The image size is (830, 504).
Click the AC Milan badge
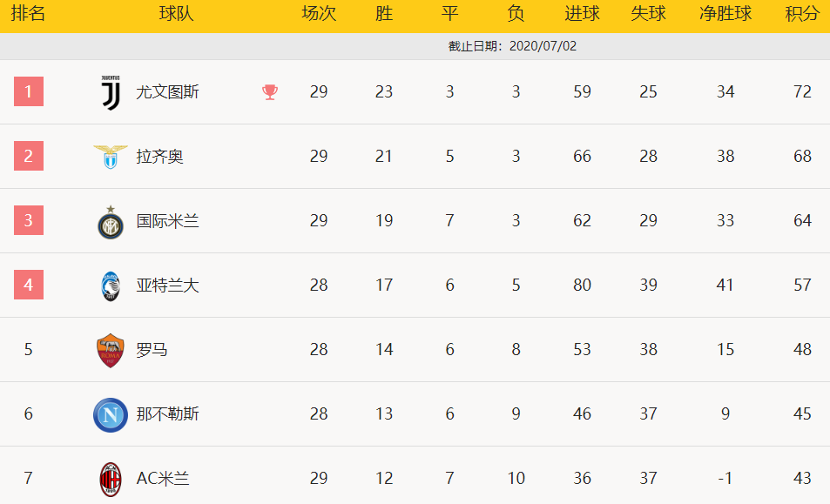coord(111,479)
